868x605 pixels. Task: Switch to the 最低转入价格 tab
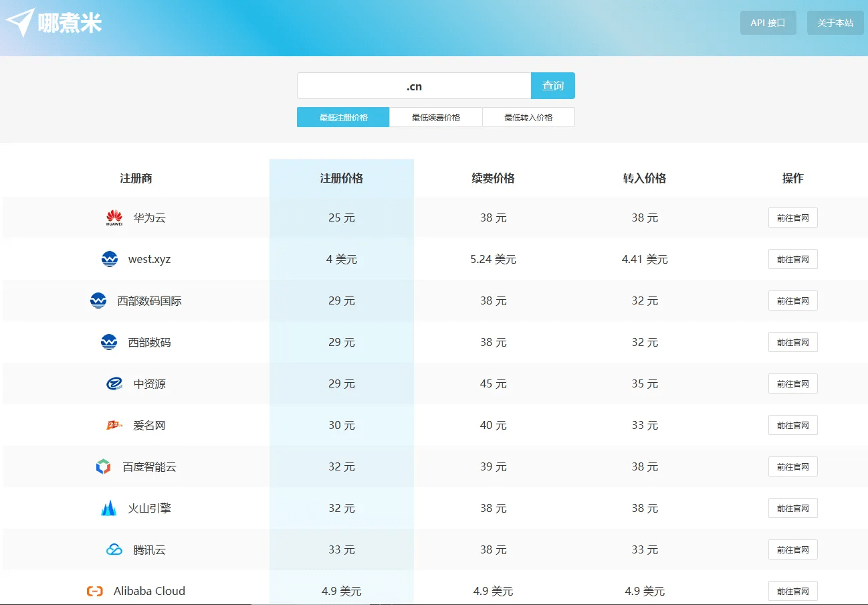pyautogui.click(x=528, y=117)
